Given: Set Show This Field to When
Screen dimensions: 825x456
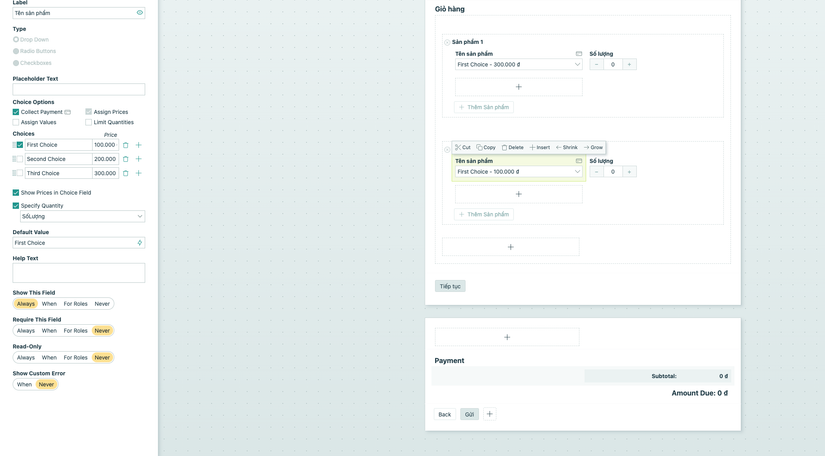Looking at the screenshot, I should point(49,304).
